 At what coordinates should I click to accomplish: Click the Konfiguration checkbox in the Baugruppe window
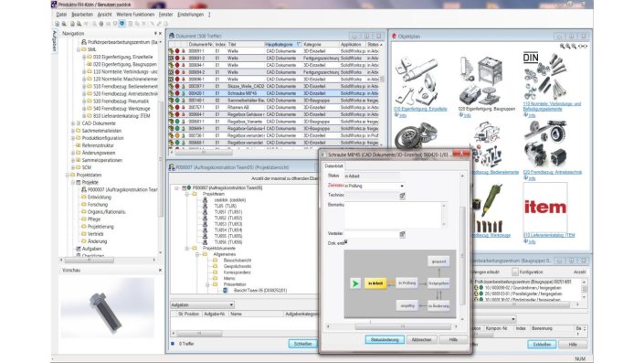pos(515,272)
